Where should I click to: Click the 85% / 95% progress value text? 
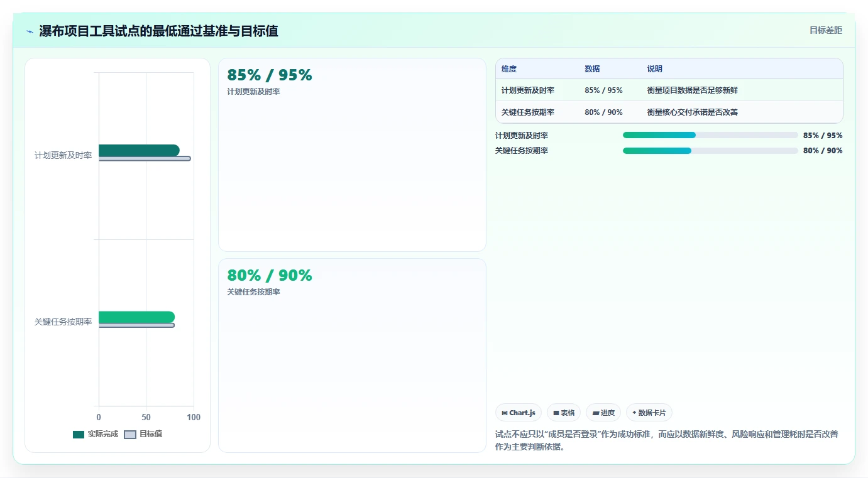[823, 136]
